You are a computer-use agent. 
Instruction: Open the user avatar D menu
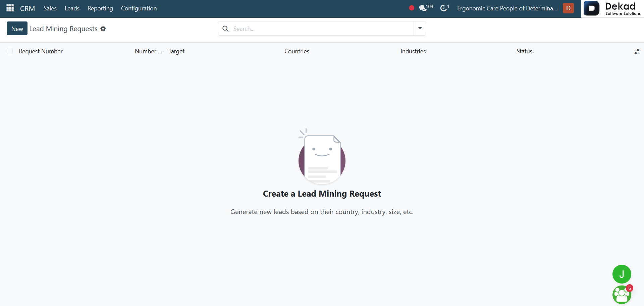[x=568, y=8]
